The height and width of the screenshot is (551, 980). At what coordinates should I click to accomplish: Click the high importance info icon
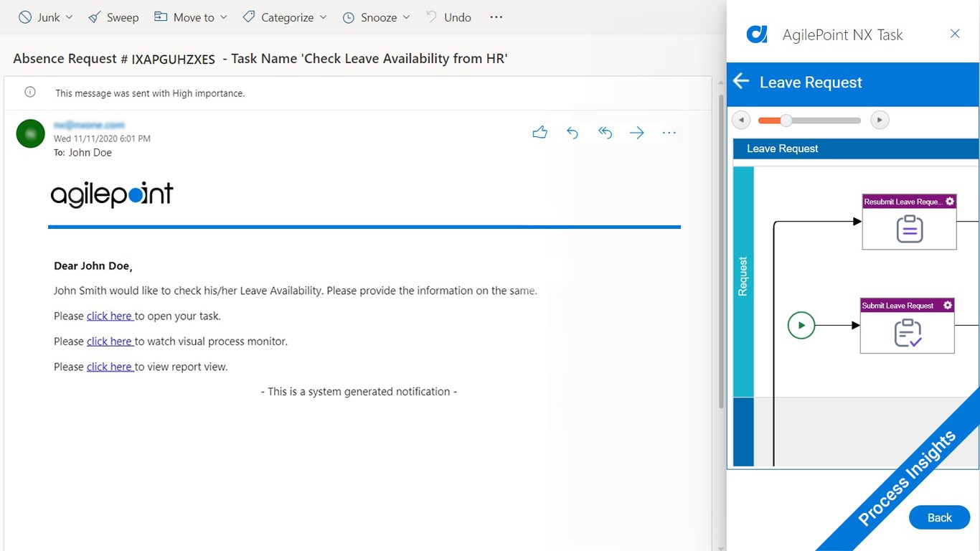point(30,93)
